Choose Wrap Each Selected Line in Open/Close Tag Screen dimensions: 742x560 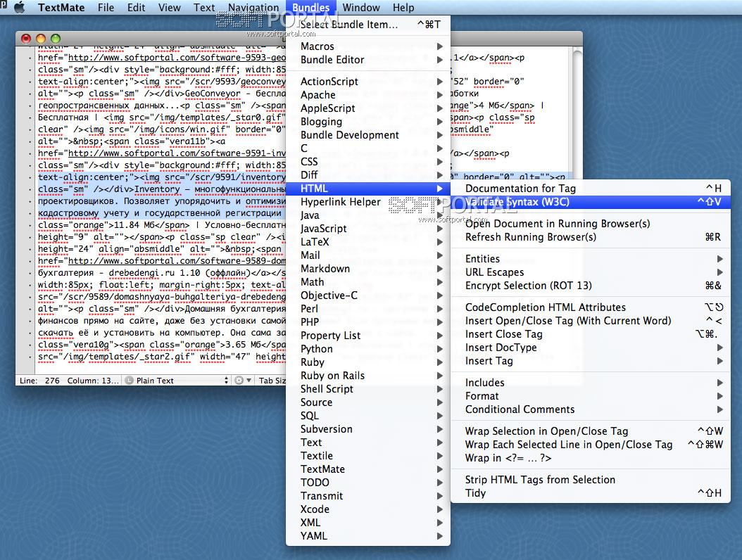[591, 445]
